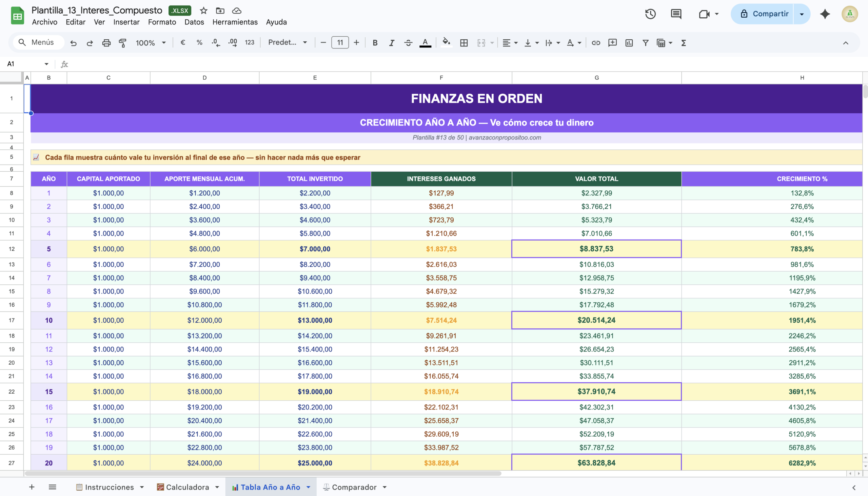Open the Share button dropdown arrow
868x496 pixels.
pyautogui.click(x=802, y=14)
